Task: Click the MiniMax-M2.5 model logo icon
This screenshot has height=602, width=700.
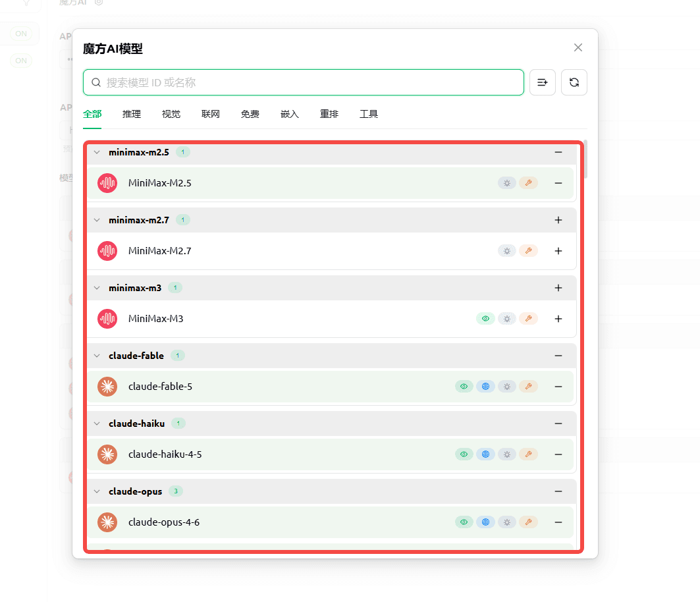Action: (107, 183)
